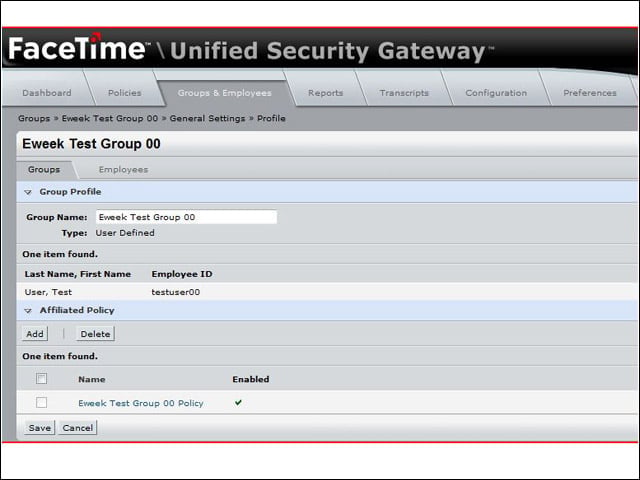Click the Group Profile section title

point(70,192)
